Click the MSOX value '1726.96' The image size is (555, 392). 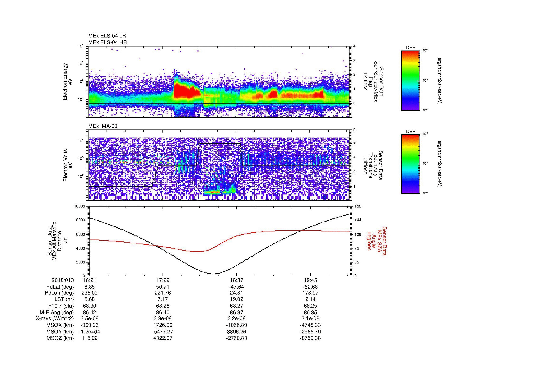[163, 325]
